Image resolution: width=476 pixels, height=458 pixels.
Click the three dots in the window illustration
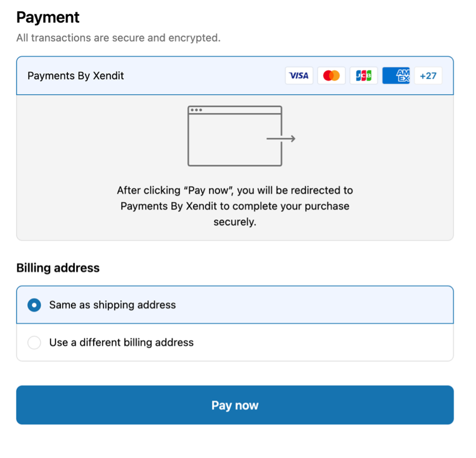tap(196, 110)
